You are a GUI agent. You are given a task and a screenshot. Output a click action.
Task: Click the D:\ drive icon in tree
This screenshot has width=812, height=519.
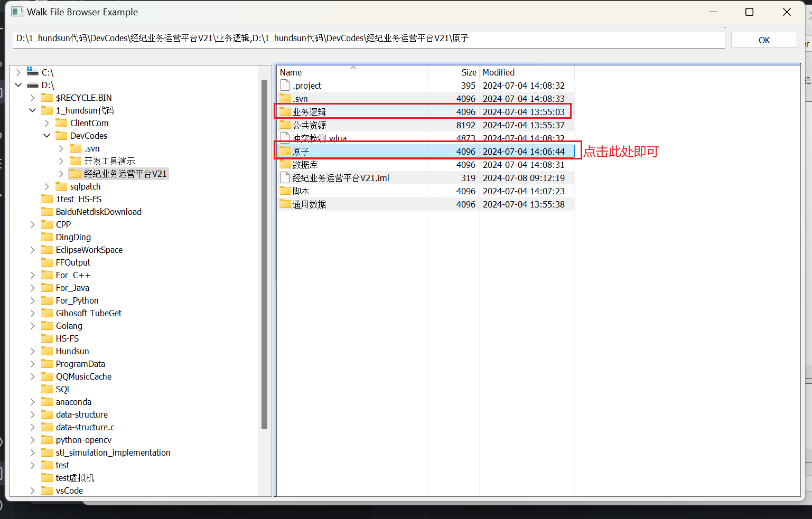click(x=33, y=85)
